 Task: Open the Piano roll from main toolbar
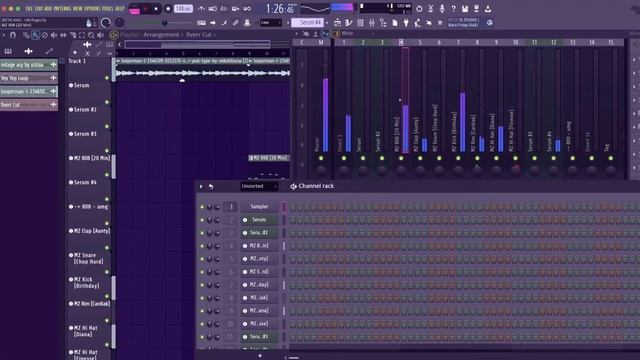point(349,23)
